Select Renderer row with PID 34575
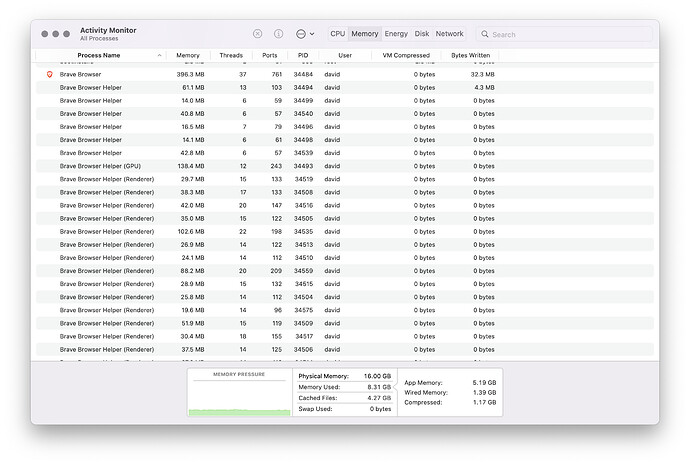This screenshot has width=690, height=465. click(345, 310)
